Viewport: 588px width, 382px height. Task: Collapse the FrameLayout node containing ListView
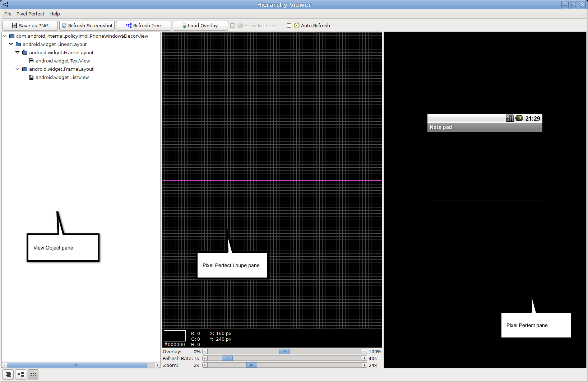(18, 69)
